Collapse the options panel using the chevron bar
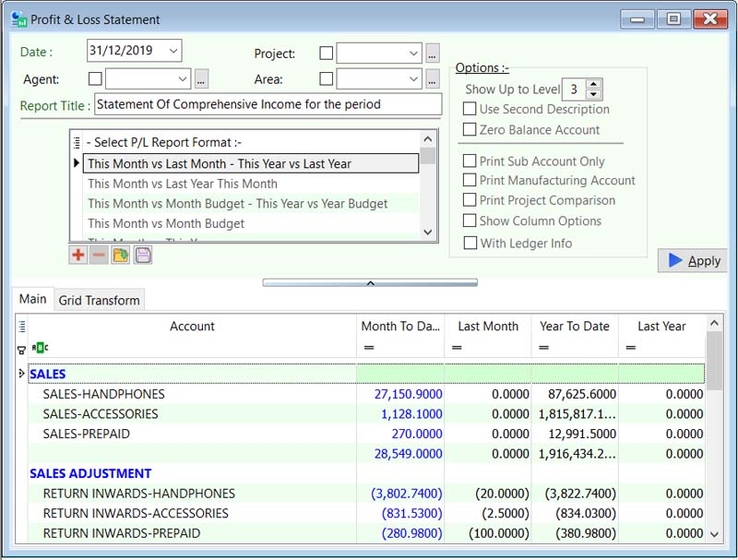Viewport: 738px width, 560px height. click(369, 282)
